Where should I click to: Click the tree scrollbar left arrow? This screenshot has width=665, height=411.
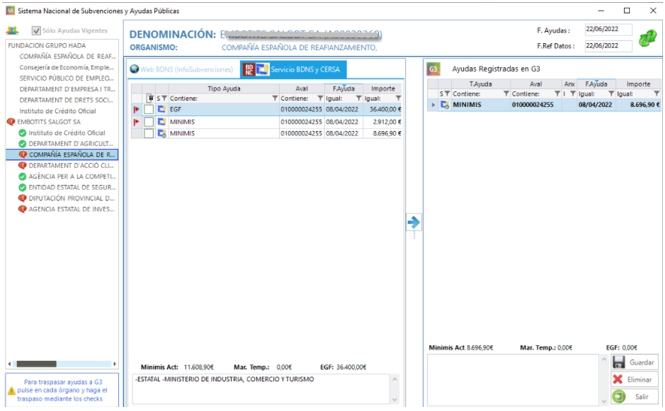pos(10,364)
